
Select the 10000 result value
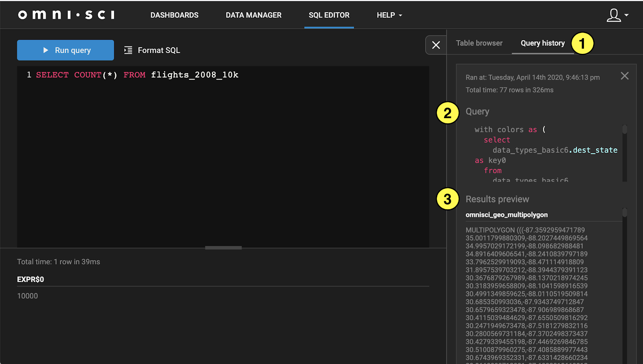(x=27, y=296)
